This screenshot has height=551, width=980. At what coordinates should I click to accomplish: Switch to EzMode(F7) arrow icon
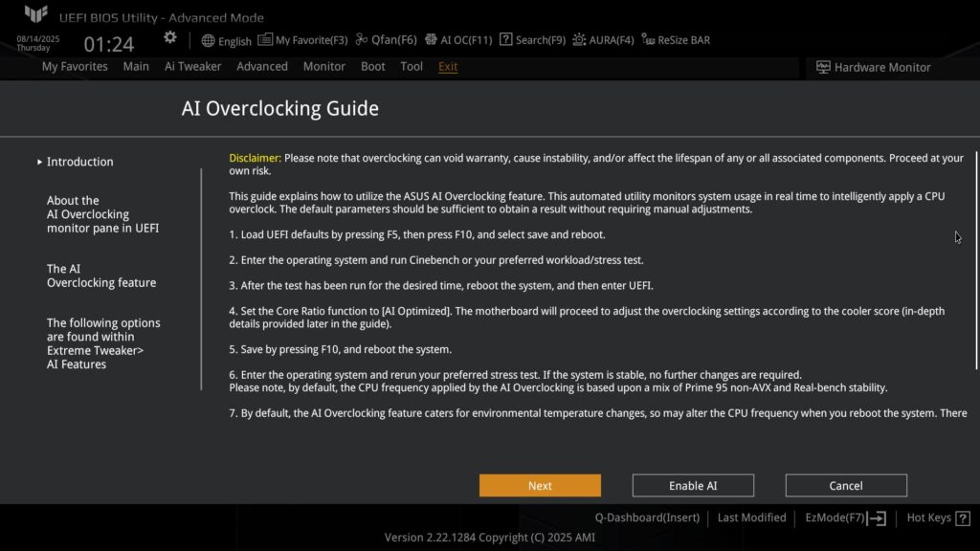[877, 518]
